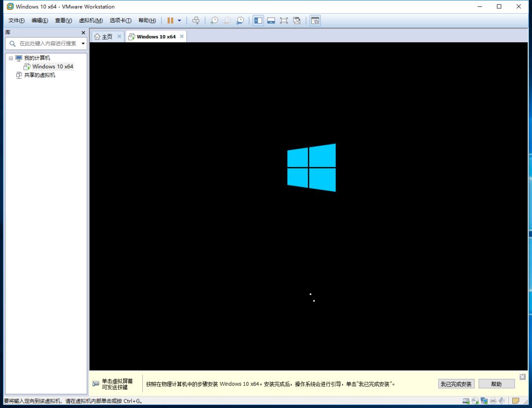Pause the virtual machine with the orange pause icon

coord(170,21)
